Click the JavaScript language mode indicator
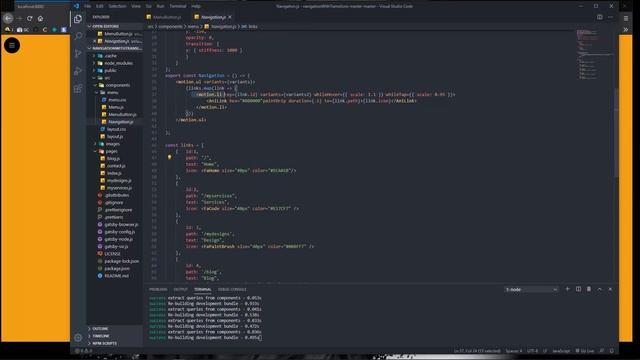 [x=561, y=351]
